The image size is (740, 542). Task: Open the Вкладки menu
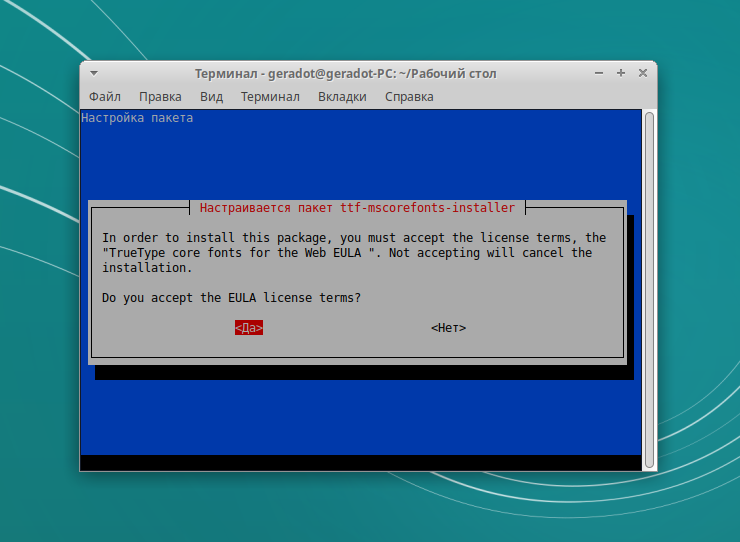(342, 97)
